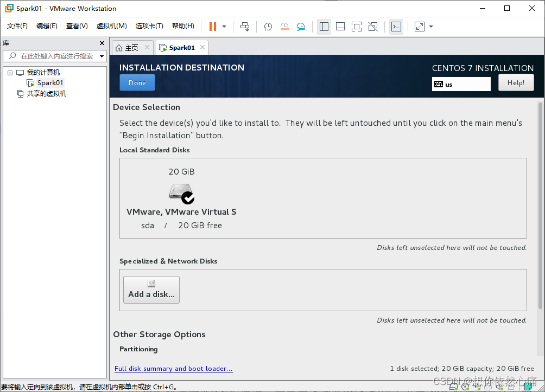
Task: Revert the virtual machine to its snapshot
Action: [x=284, y=27]
